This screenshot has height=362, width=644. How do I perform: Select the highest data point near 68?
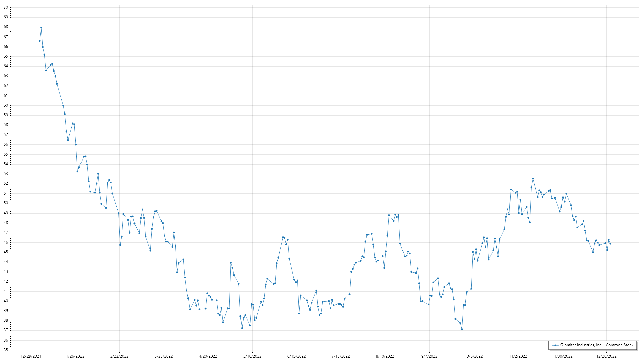41,28
